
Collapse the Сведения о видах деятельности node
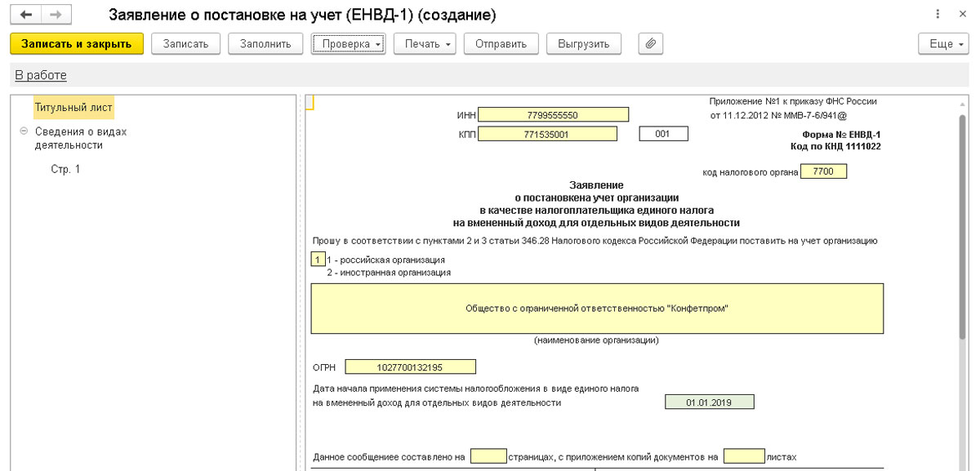point(23,131)
